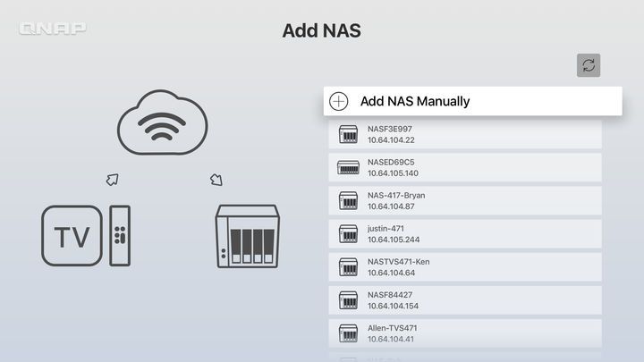Click the IP address 10.64.104.41
Image resolution: width=644 pixels, height=362 pixels.
(x=390, y=340)
